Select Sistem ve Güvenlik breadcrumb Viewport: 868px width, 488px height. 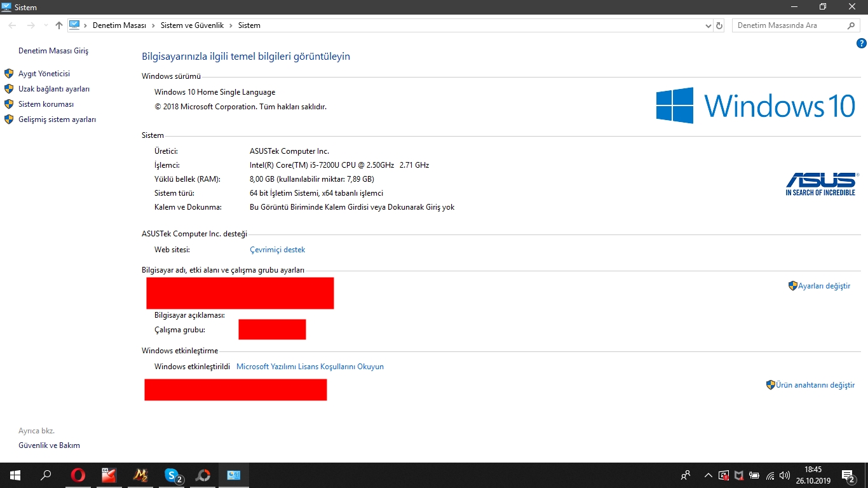coord(192,25)
